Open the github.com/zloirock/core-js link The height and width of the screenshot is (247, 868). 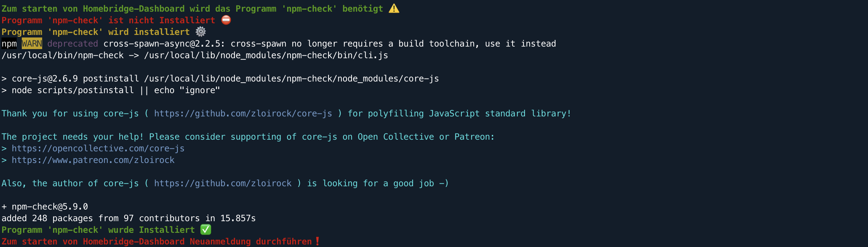[243, 113]
